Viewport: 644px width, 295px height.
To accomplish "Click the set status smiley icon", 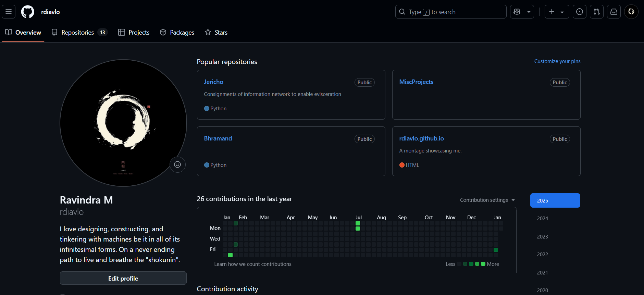I will pos(177,164).
